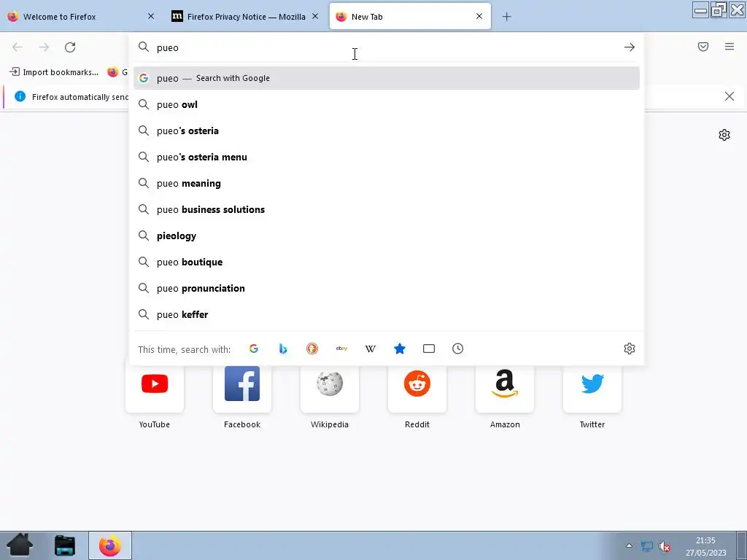
Task: Choose the 'pueo owl' suggestion
Action: tap(387, 104)
